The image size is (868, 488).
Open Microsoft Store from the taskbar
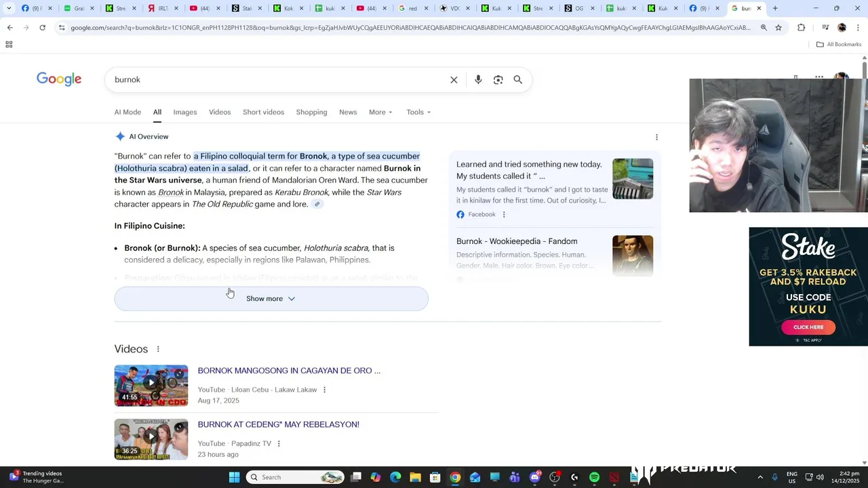(435, 477)
